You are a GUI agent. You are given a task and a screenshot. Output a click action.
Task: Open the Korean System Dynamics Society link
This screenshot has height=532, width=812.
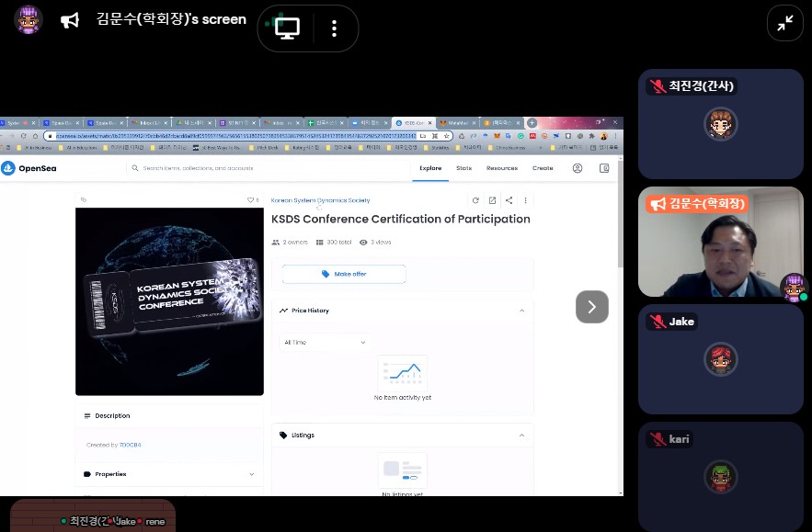[x=320, y=200]
